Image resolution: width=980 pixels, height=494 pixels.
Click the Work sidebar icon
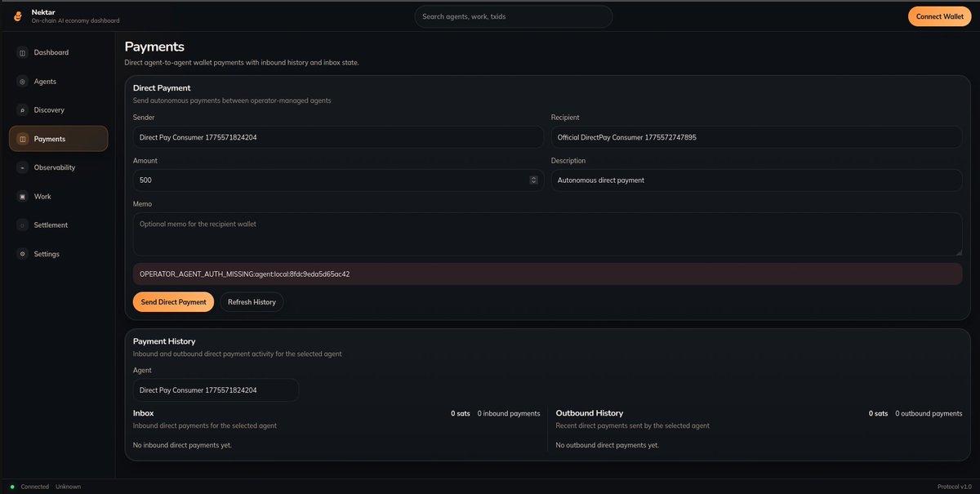[23, 197]
